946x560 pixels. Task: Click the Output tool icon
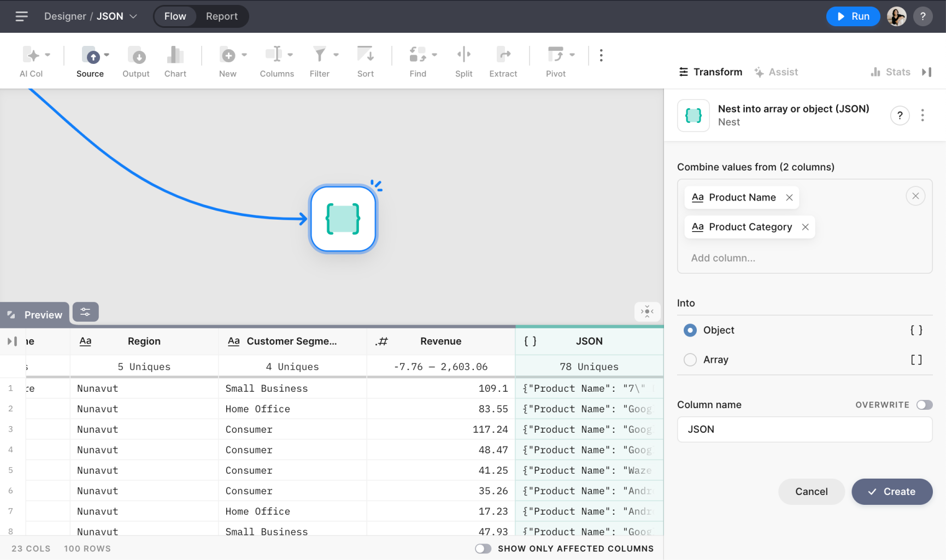pos(136,55)
